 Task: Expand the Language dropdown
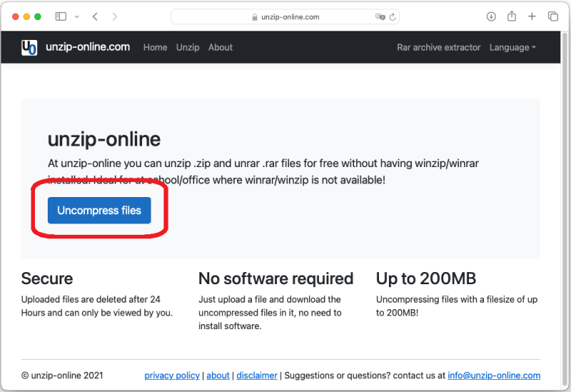[x=512, y=47]
